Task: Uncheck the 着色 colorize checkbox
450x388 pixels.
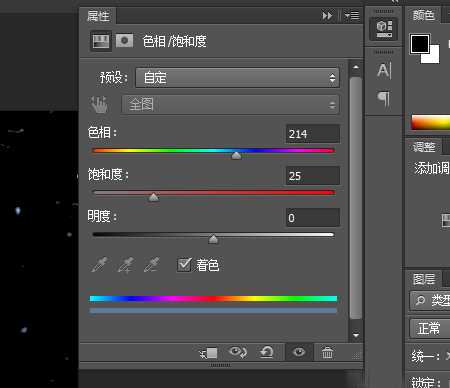Action: pyautogui.click(x=184, y=265)
